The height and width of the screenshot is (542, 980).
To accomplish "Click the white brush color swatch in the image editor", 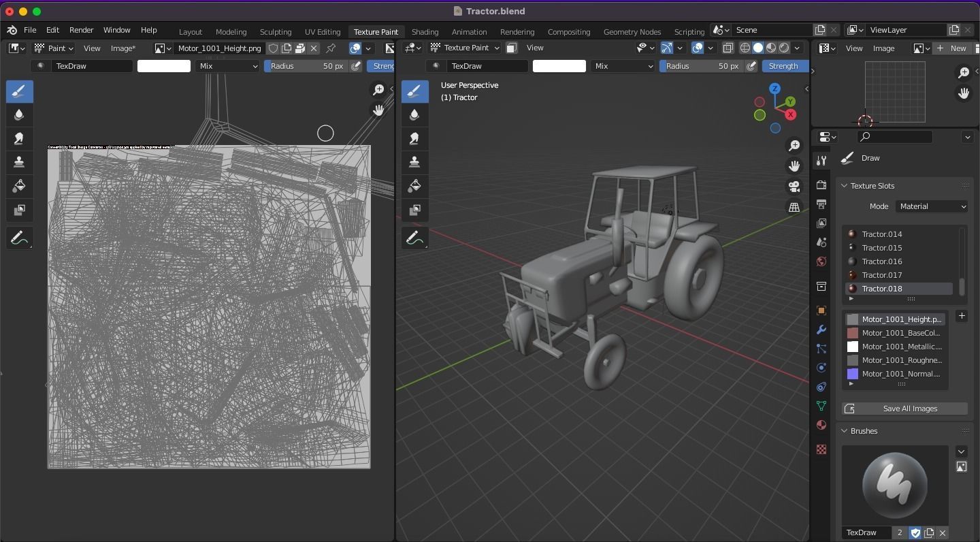I will pyautogui.click(x=164, y=66).
